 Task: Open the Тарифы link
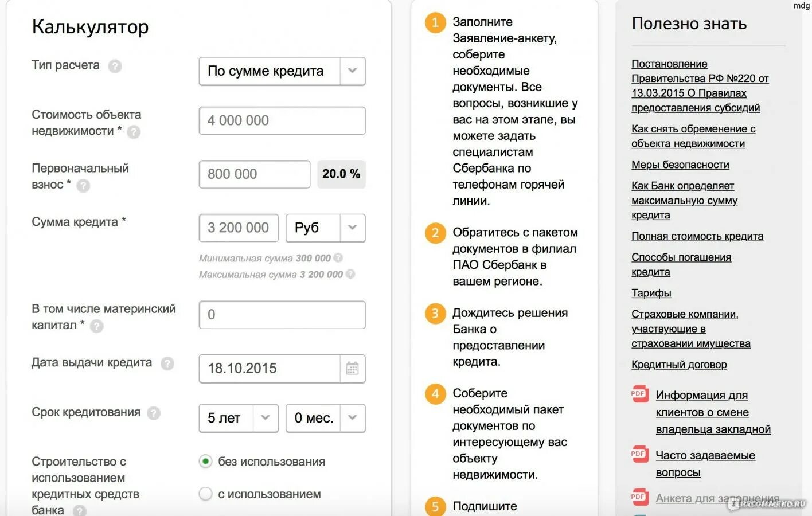click(x=651, y=293)
